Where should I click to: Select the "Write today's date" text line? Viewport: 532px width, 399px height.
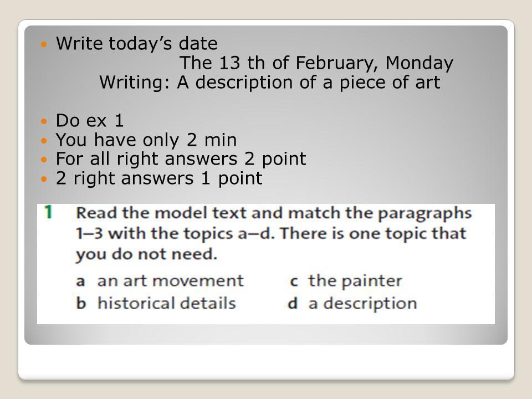[137, 43]
